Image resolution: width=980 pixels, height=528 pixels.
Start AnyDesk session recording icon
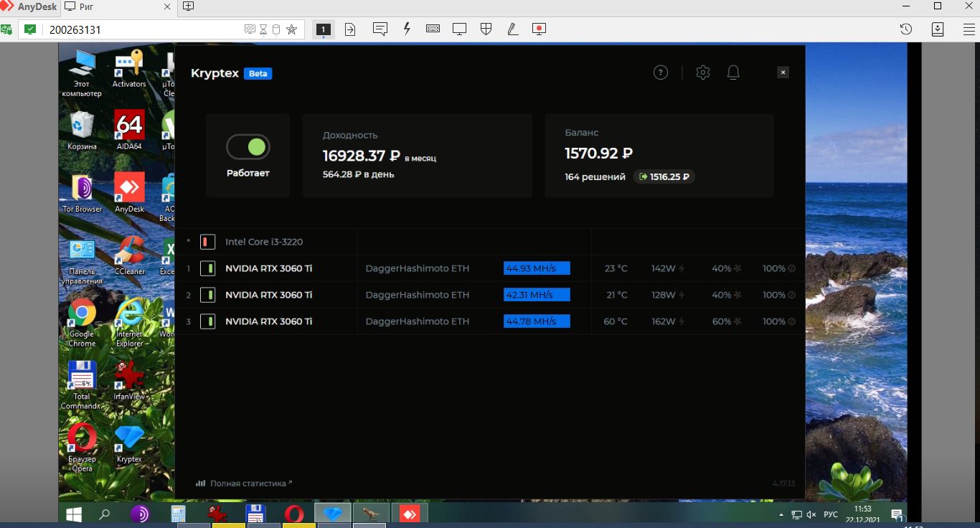click(539, 29)
